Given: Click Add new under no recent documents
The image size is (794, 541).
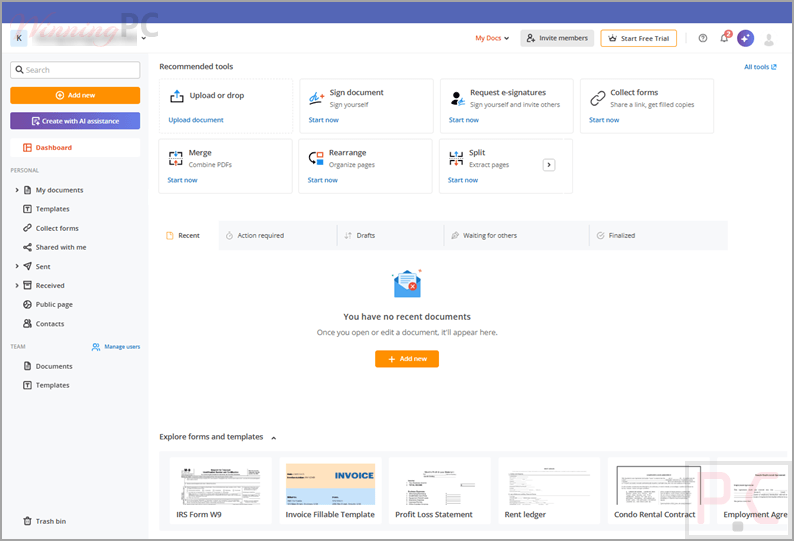Looking at the screenshot, I should point(407,359).
